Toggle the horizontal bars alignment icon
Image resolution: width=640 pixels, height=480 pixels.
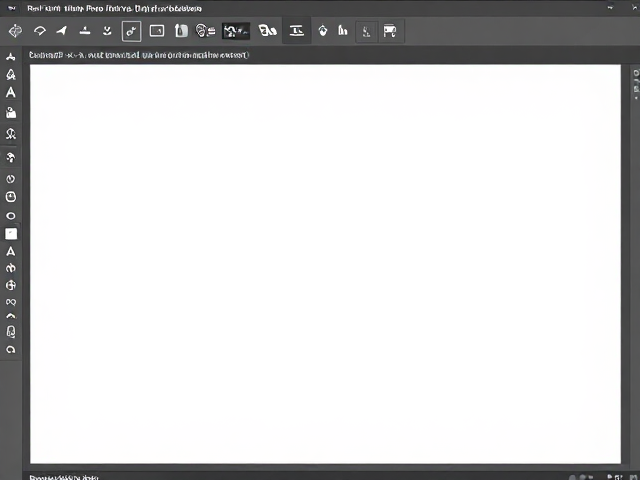pyautogui.click(x=296, y=31)
